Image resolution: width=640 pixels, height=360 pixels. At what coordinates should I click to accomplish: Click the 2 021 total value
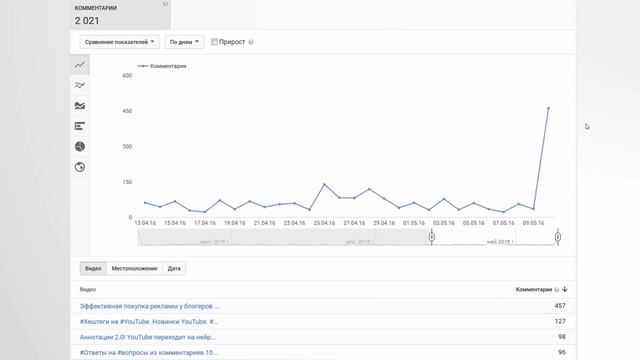point(87,20)
